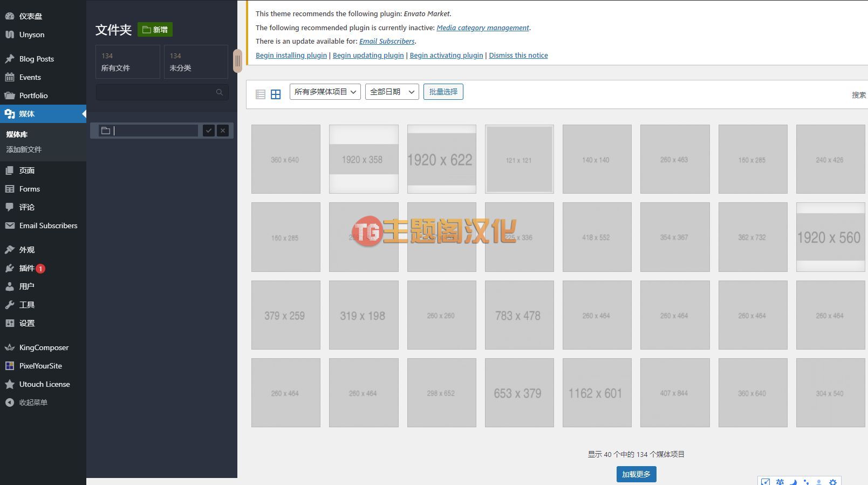Click the Utouch License star icon

10,384
